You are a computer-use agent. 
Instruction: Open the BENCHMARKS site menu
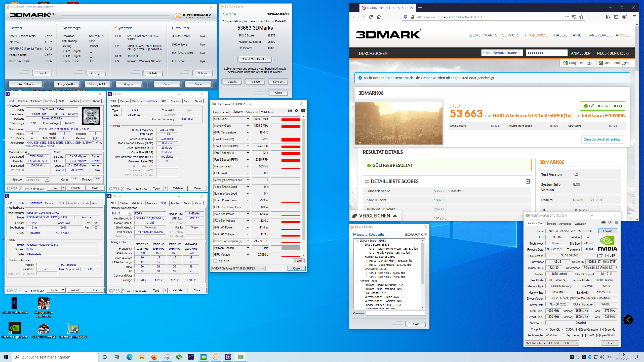tap(483, 35)
